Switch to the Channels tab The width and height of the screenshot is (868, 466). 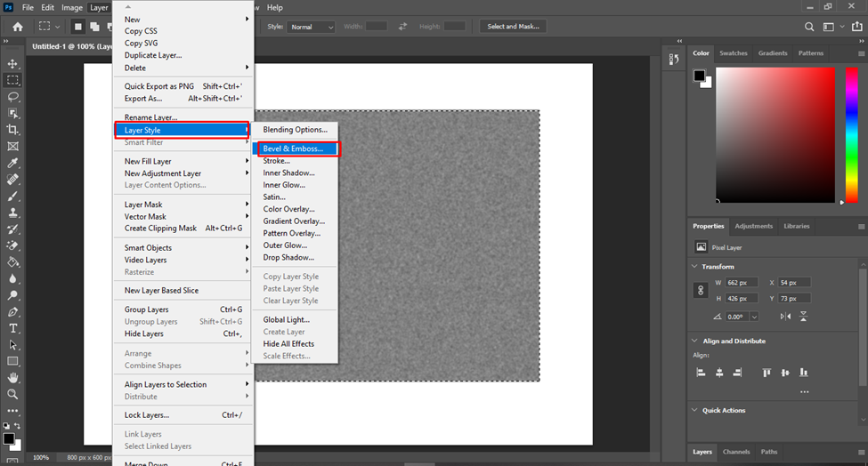pyautogui.click(x=735, y=452)
